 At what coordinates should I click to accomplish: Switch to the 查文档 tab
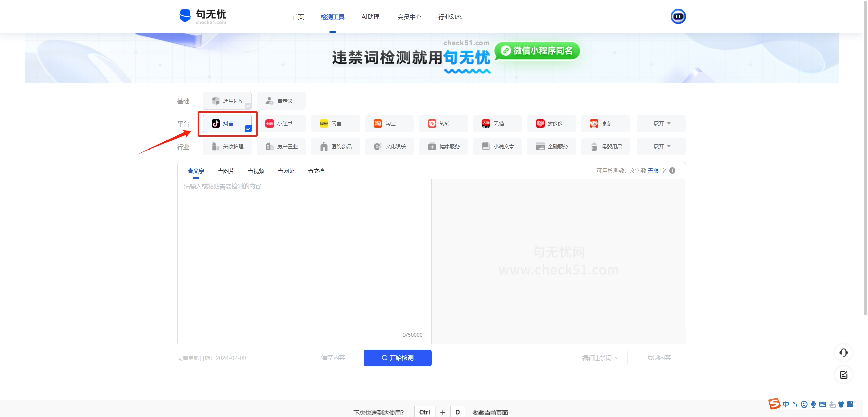click(316, 171)
